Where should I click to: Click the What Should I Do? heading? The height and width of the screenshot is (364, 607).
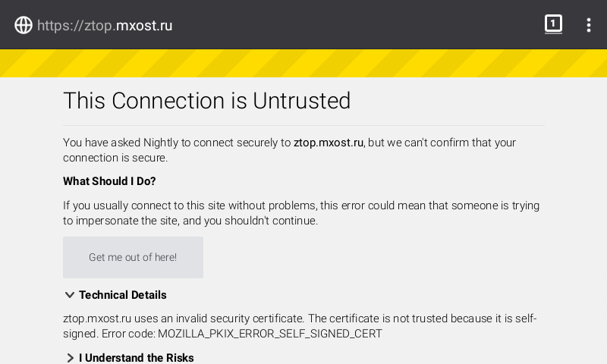[x=109, y=181]
